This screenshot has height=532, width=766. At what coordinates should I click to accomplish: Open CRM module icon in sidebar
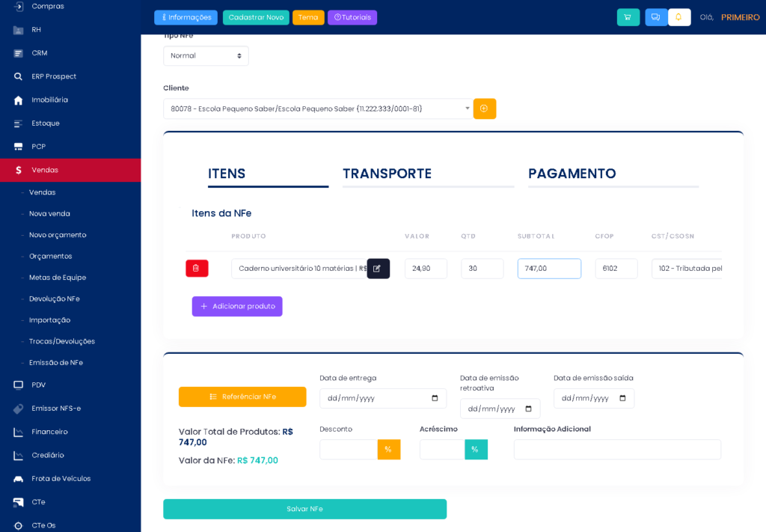(x=18, y=53)
